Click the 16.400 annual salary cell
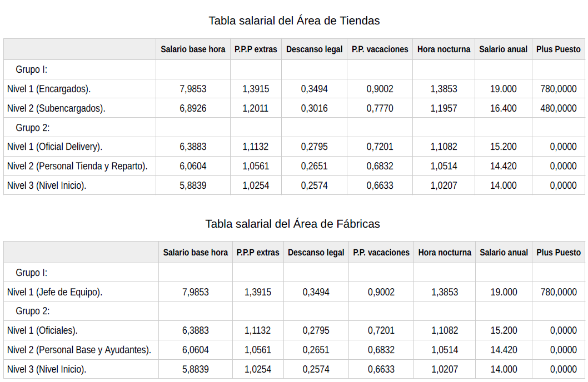Viewport: 588px width, 382px height. 503,108
